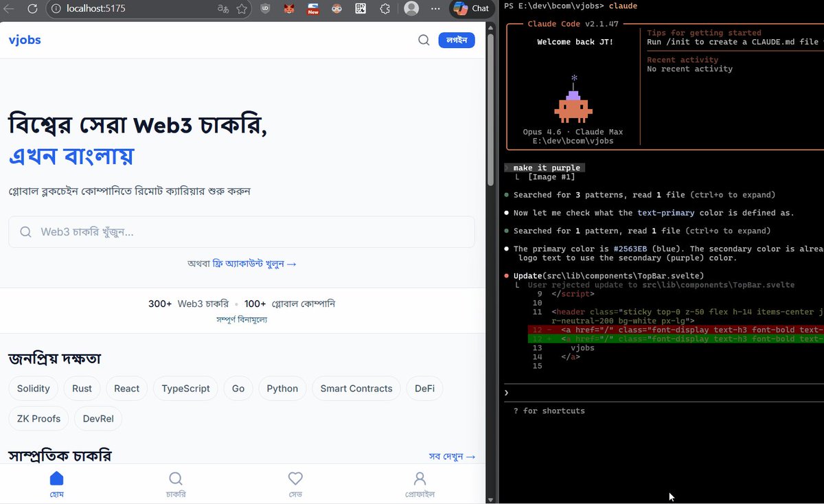Open the browser Settings and more menu
The height and width of the screenshot is (504, 824).
point(435,9)
